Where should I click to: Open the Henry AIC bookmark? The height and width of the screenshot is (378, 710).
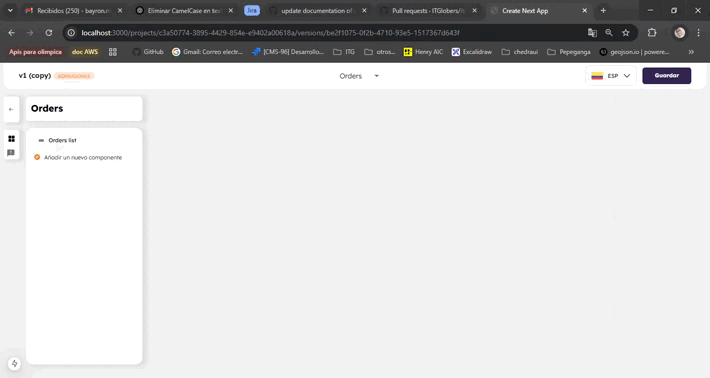point(423,52)
